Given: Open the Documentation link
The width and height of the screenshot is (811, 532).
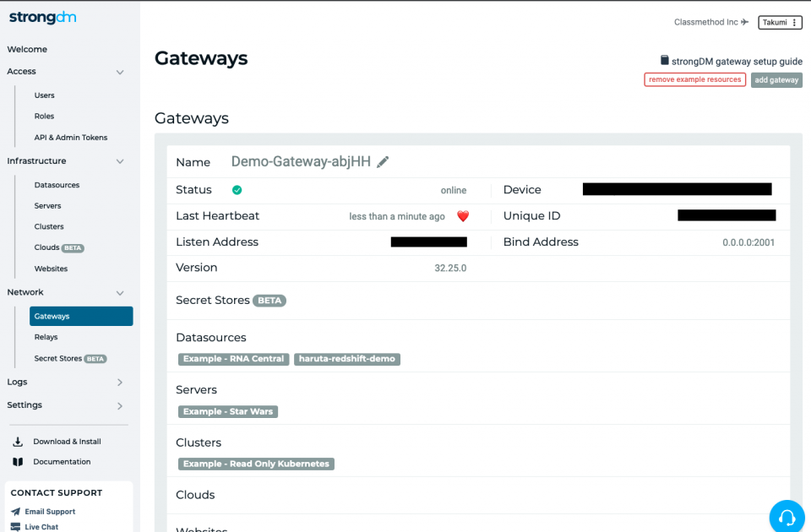Looking at the screenshot, I should click(x=62, y=462).
